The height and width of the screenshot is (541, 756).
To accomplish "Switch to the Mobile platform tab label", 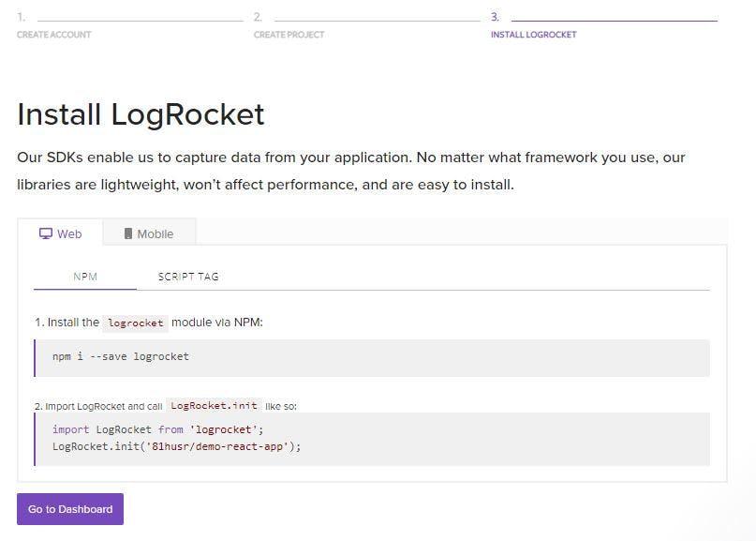I will pos(155,233).
